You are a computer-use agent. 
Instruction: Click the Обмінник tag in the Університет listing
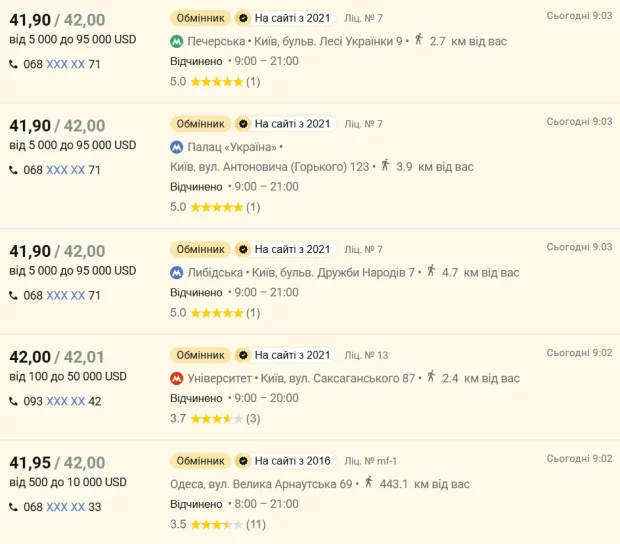pyautogui.click(x=200, y=355)
